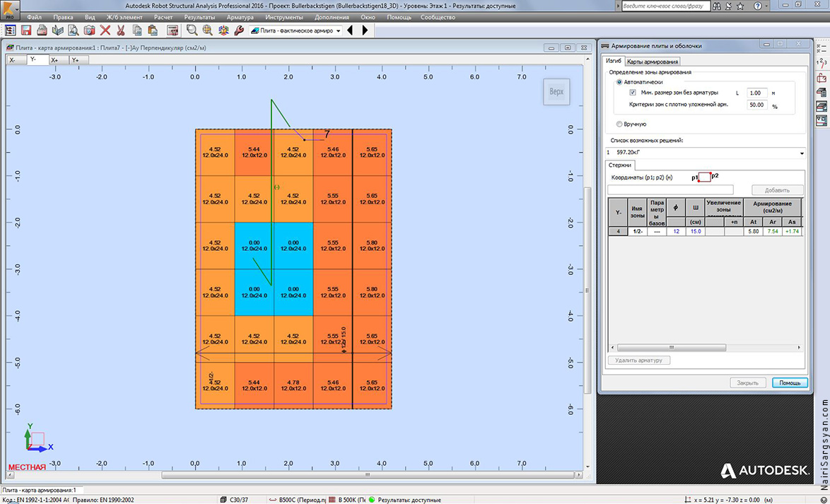Click the object inspector list icon in toolbar
This screenshot has height=504, width=830.
pyautogui.click(x=10, y=30)
